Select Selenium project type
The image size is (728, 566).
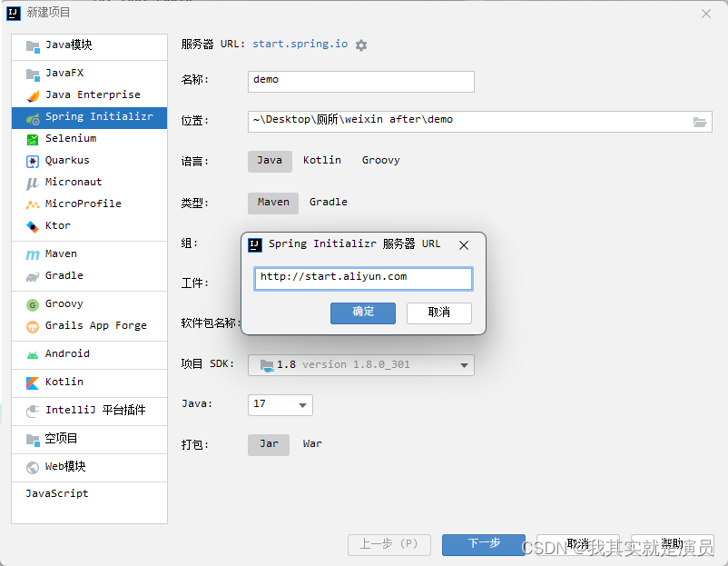pyautogui.click(x=89, y=139)
